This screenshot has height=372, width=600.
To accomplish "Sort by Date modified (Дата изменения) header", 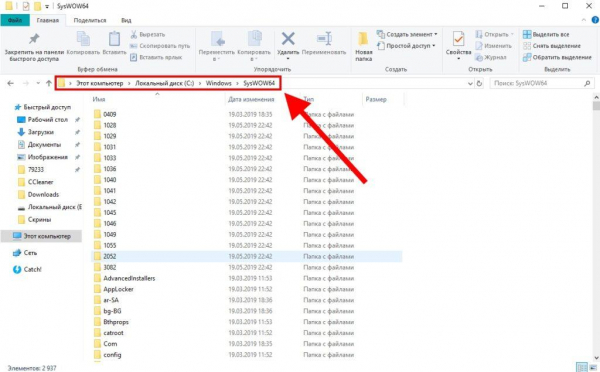I will click(251, 100).
